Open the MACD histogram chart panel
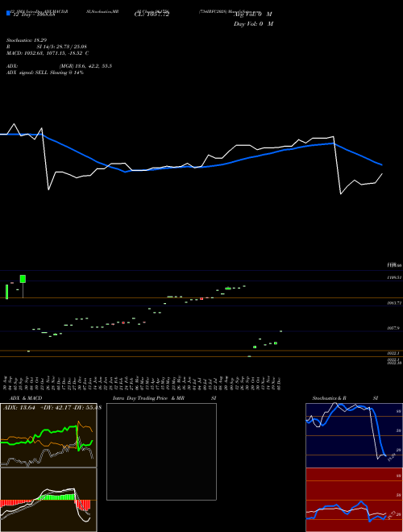403x532 pixels. click(48, 500)
